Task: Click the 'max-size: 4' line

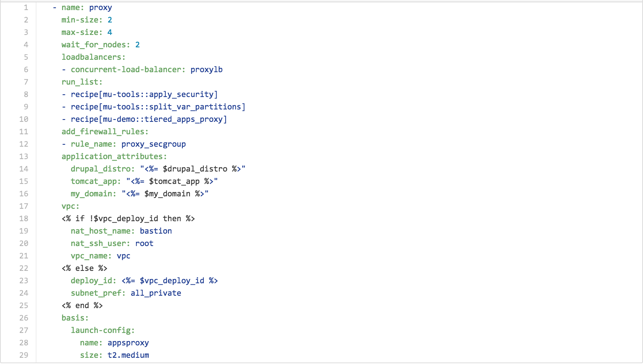Action: coord(87,32)
